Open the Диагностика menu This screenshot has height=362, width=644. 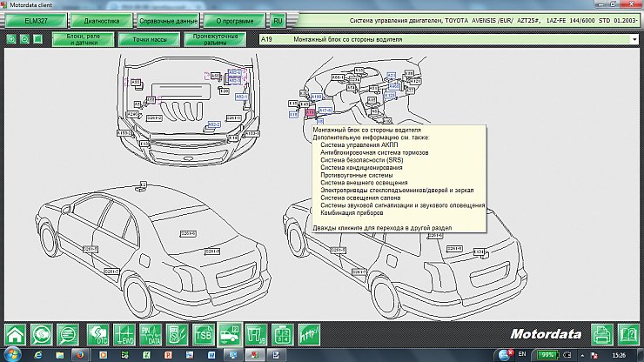click(102, 21)
